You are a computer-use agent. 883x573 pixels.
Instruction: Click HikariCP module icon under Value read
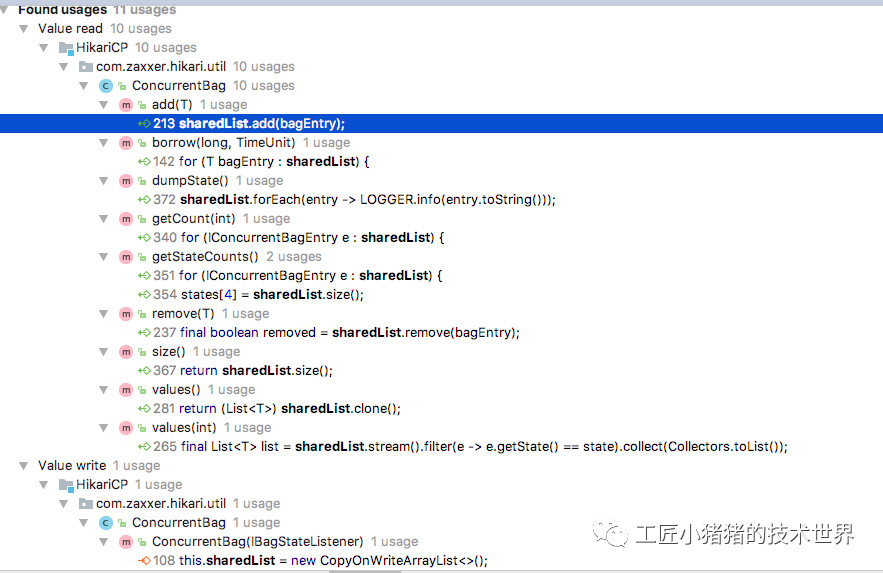(66, 48)
